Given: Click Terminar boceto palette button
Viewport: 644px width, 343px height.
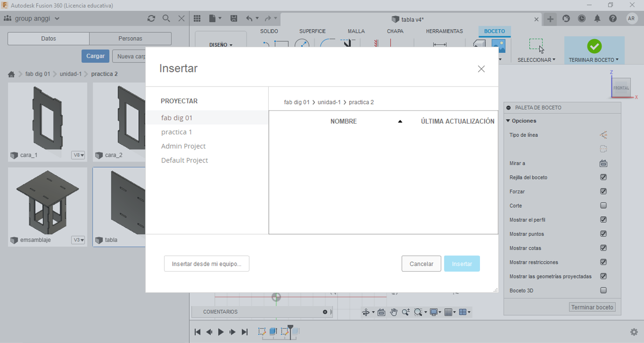Looking at the screenshot, I should 593,307.
